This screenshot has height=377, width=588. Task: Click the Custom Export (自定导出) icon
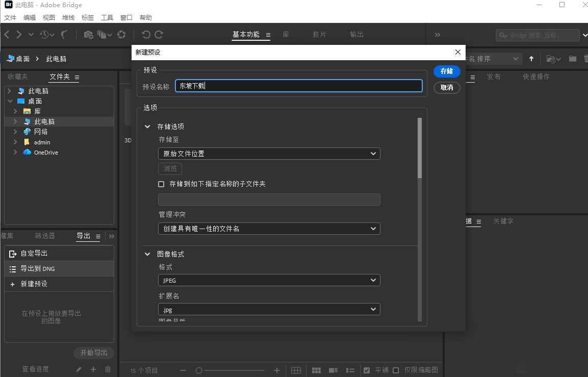click(12, 254)
